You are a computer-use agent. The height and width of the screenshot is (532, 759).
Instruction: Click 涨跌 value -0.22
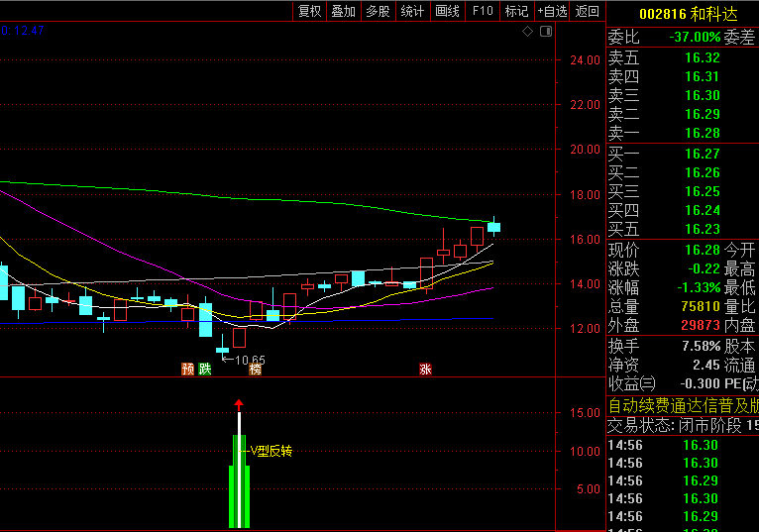[705, 269]
